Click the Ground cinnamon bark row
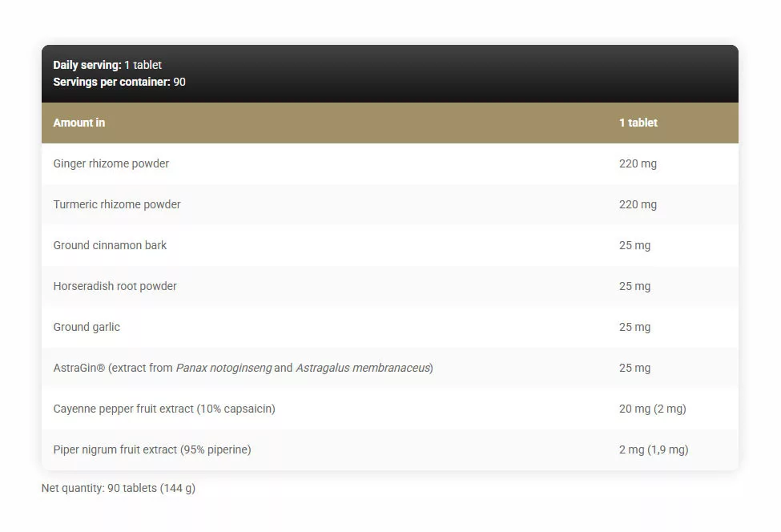The width and height of the screenshot is (781, 532). (110, 245)
